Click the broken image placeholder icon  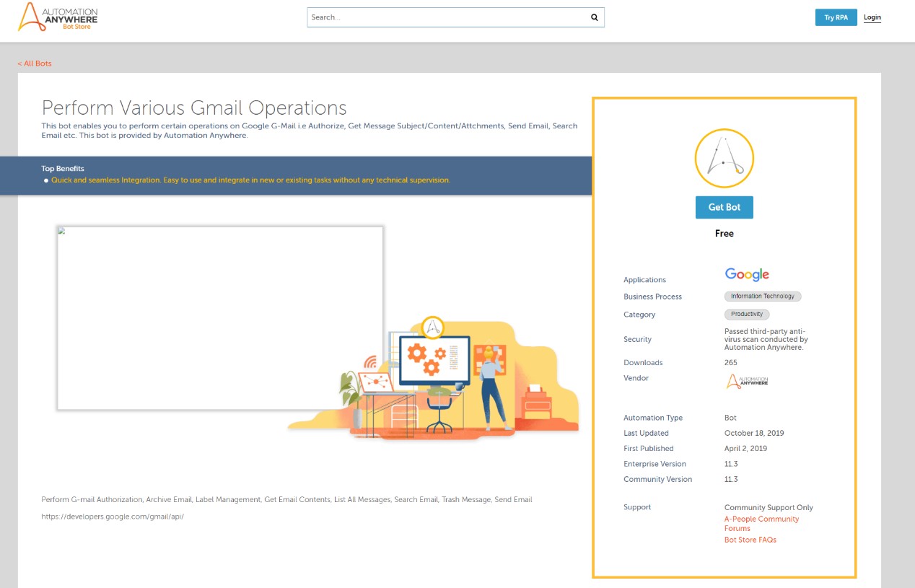point(62,232)
